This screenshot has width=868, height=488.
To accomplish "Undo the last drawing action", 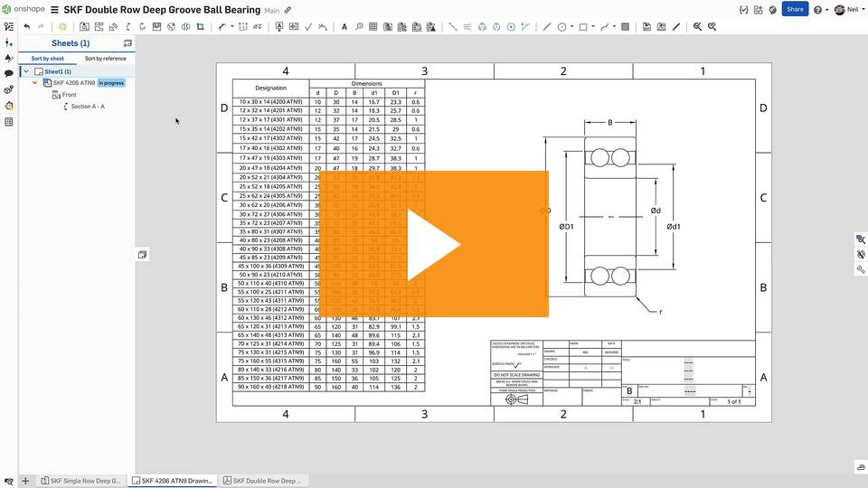I will (x=26, y=26).
